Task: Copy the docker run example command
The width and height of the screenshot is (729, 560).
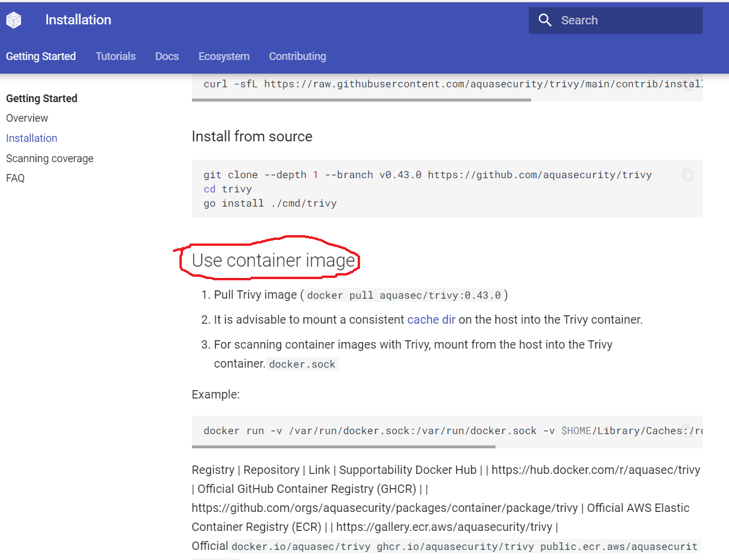Action: tap(687, 431)
